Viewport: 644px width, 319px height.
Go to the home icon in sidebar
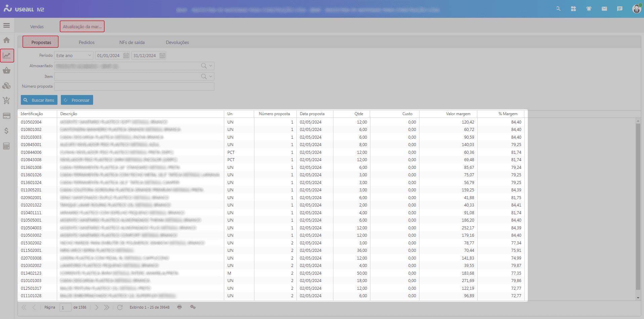[6, 40]
